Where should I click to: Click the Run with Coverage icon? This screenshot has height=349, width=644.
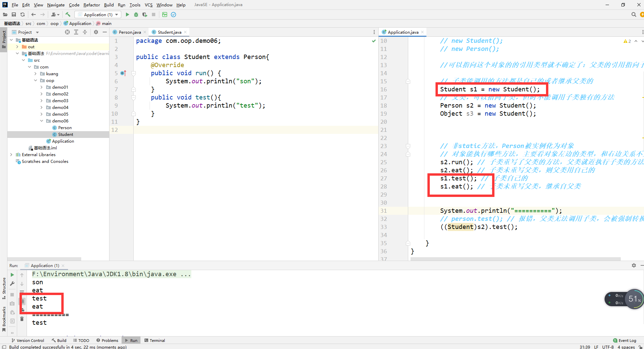click(145, 14)
